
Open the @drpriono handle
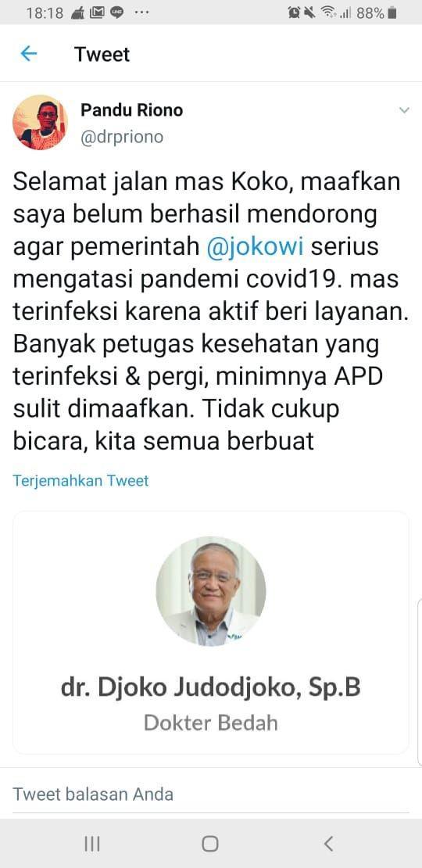[x=122, y=137]
